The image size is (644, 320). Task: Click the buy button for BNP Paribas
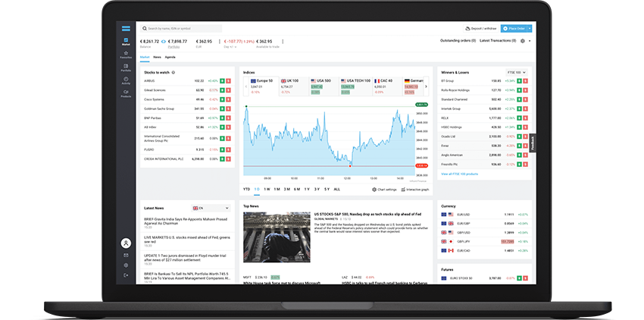(x=222, y=118)
